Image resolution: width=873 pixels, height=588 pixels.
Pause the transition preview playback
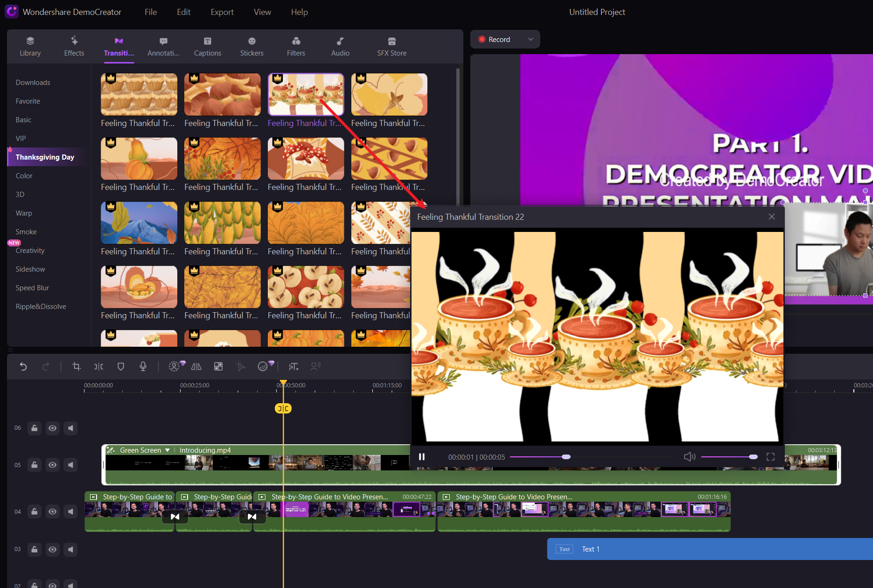(422, 457)
